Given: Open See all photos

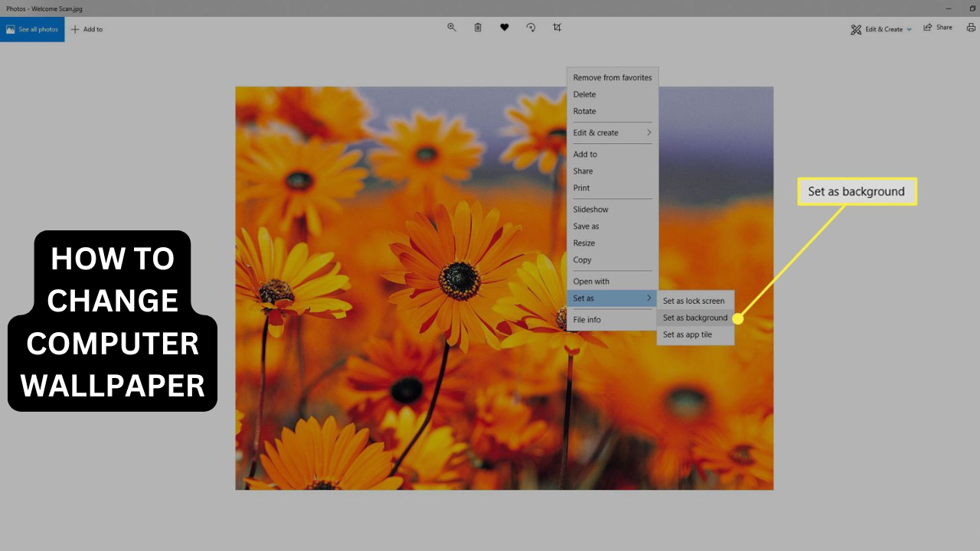Looking at the screenshot, I should [x=32, y=29].
